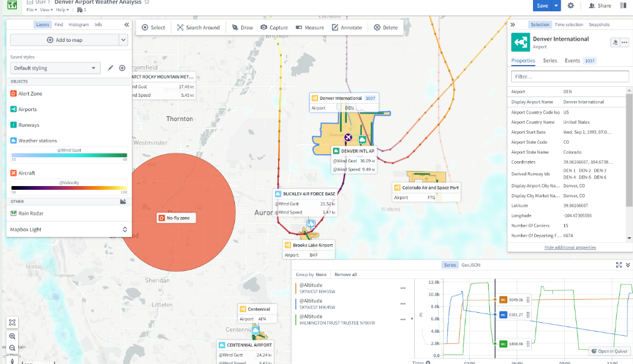The image size is (633, 364).
Task: Open the Events tab for Denver International
Action: point(572,61)
